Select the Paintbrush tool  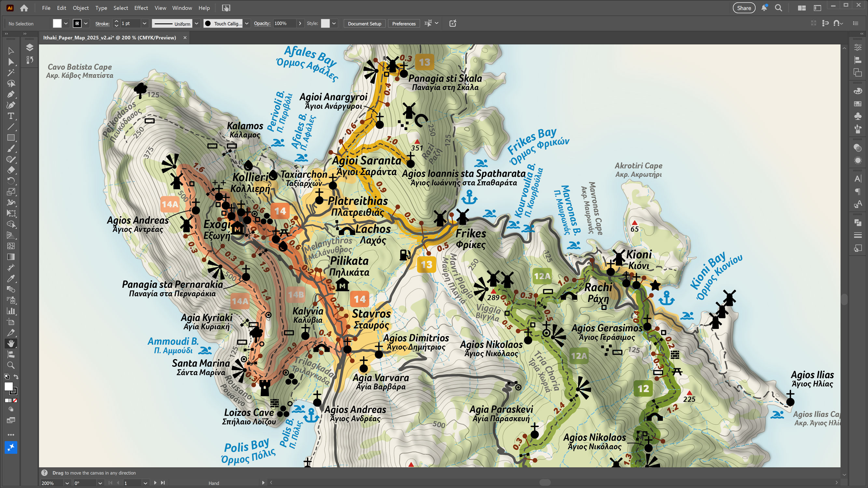click(x=11, y=149)
